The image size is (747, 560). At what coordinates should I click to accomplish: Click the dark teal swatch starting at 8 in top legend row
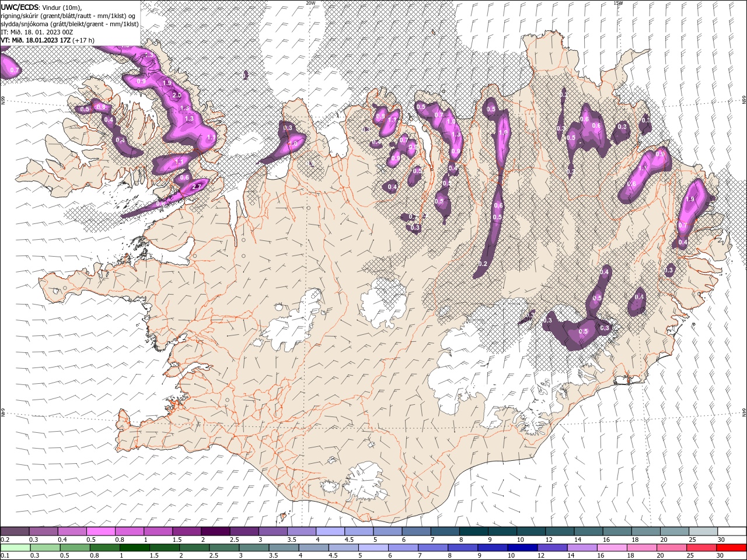pos(473,531)
